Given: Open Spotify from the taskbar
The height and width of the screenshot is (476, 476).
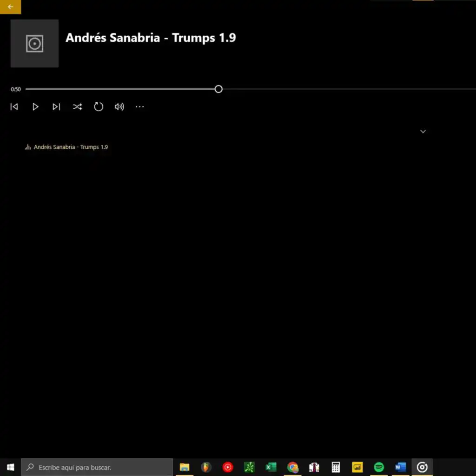Looking at the screenshot, I should pyautogui.click(x=379, y=467).
